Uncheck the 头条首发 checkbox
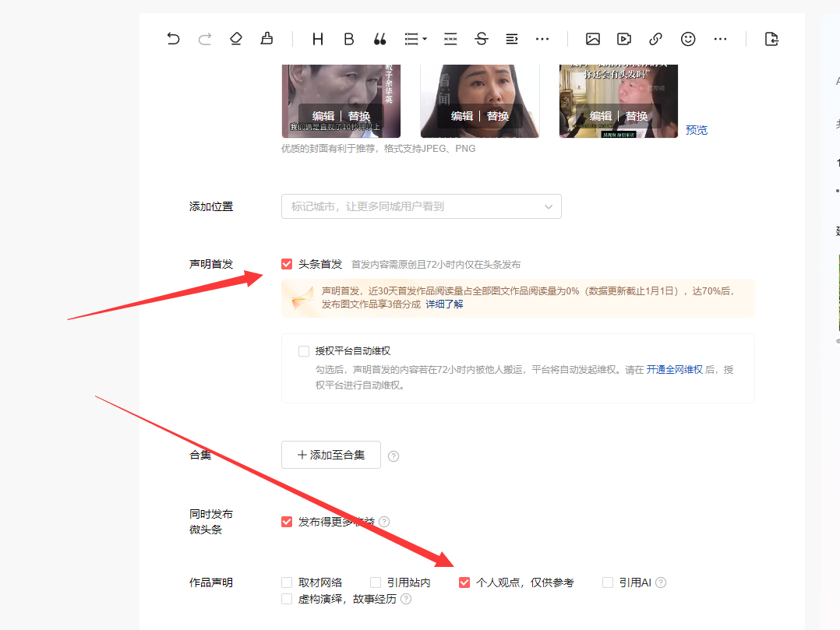 point(287,264)
